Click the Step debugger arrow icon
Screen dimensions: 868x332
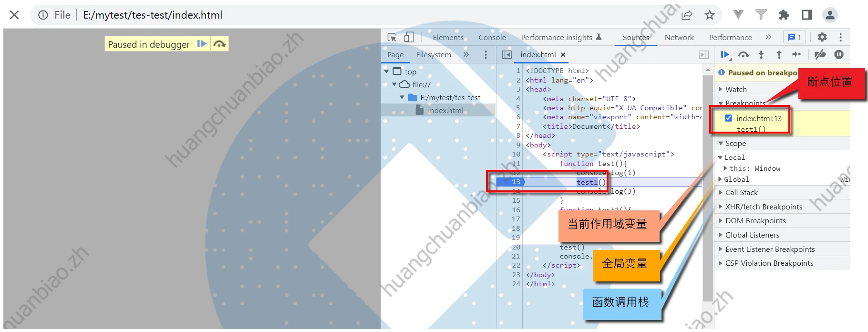[796, 55]
